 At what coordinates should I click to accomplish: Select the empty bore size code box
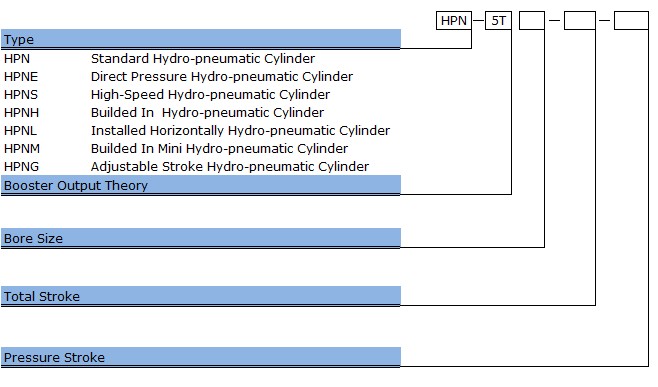pos(532,21)
